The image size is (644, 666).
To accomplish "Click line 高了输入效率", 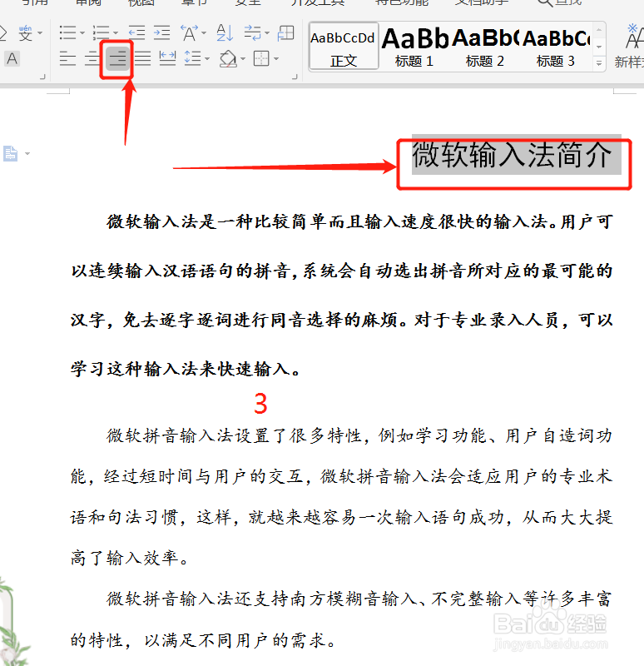I will (x=130, y=558).
